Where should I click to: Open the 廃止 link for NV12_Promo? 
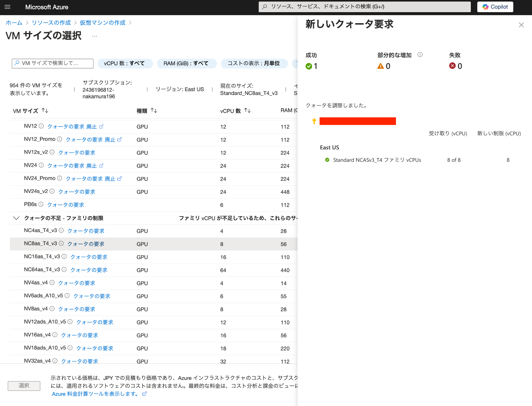coord(113,139)
